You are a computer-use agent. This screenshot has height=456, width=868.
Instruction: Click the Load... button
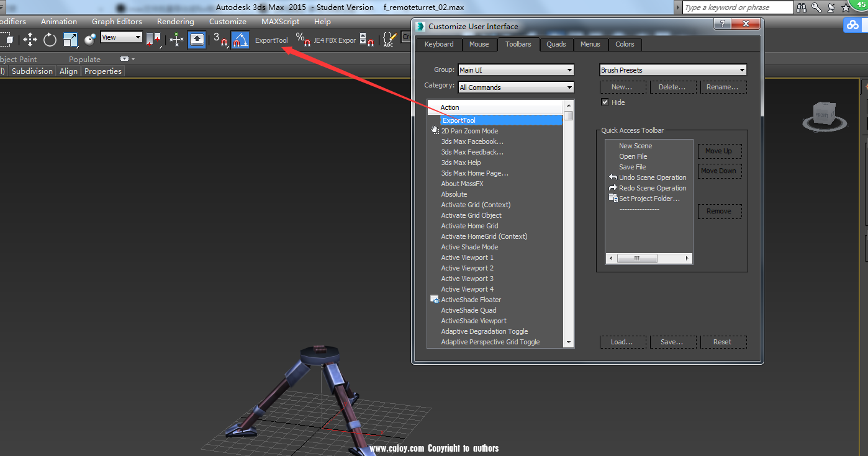coord(623,342)
